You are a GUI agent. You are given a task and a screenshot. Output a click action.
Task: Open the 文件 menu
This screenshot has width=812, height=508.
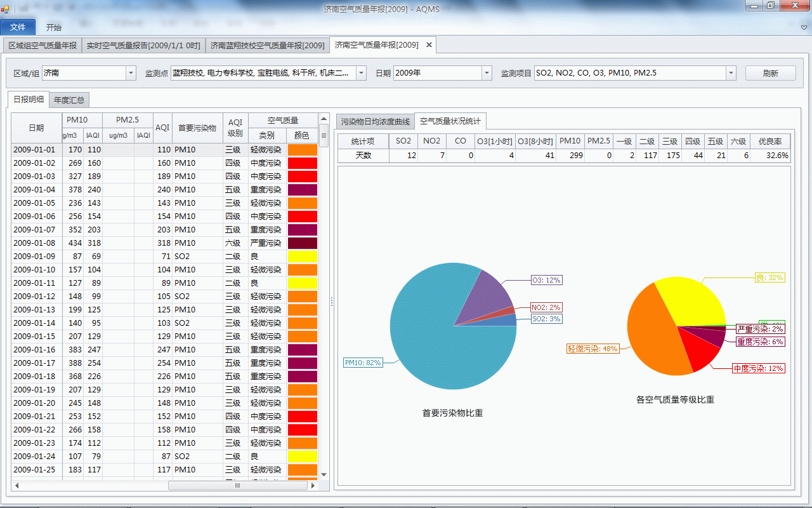(18, 27)
